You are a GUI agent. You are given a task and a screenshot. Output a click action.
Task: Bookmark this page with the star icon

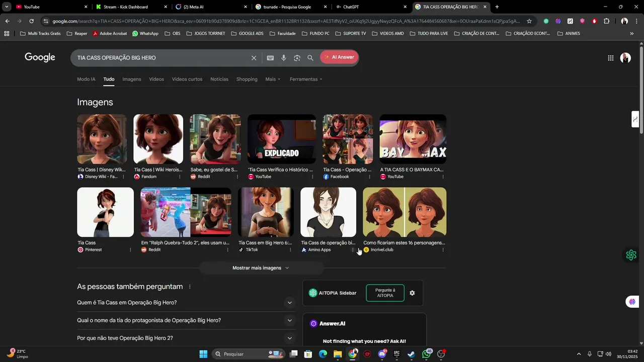(x=529, y=21)
